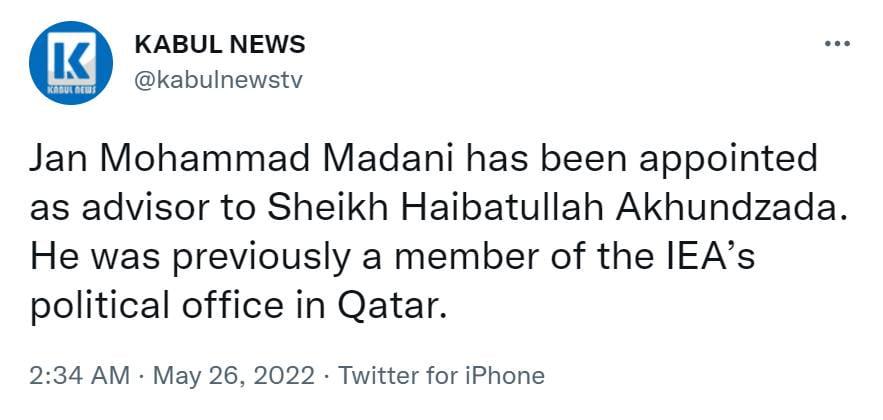Click the KABUL NEWS display name
This screenshot has height=420, width=883.
click(219, 45)
